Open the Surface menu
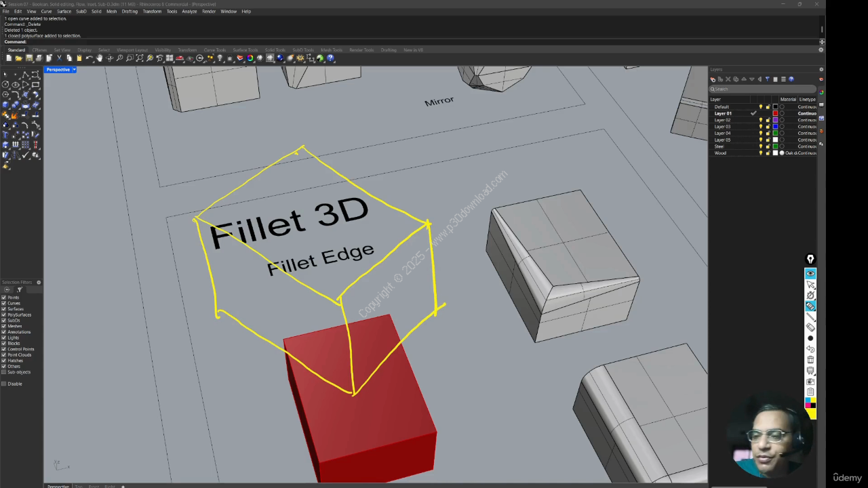Viewport: 868px width, 488px height. click(x=64, y=12)
